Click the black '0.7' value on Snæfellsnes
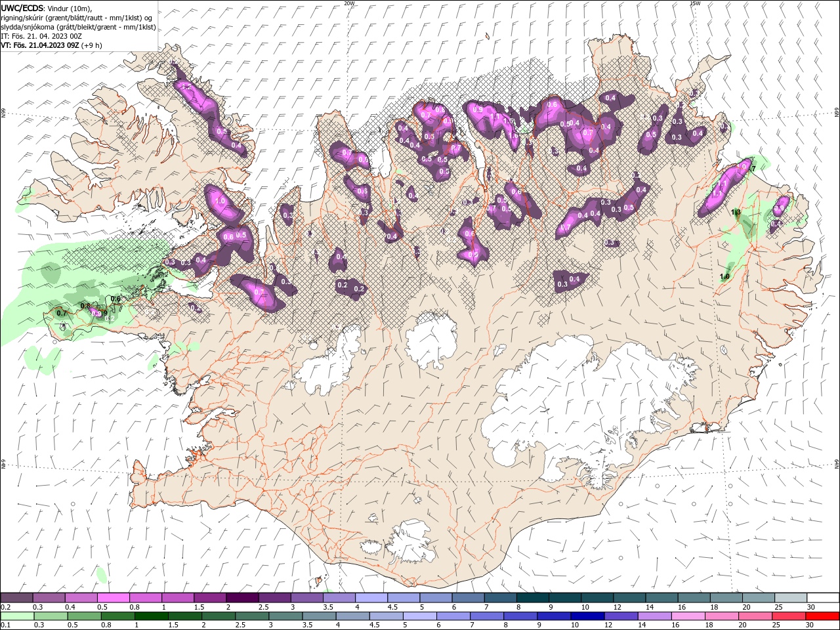This screenshot has height=630, width=840. click(62, 314)
